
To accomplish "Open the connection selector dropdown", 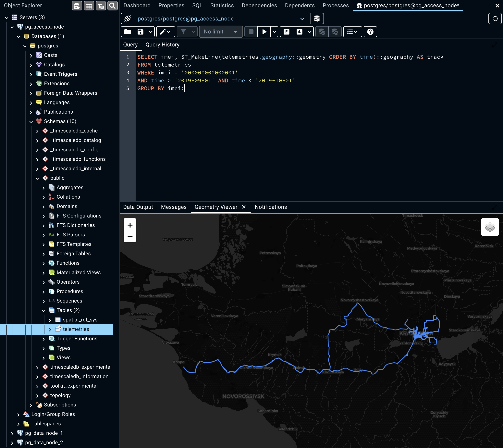I will 302,19.
